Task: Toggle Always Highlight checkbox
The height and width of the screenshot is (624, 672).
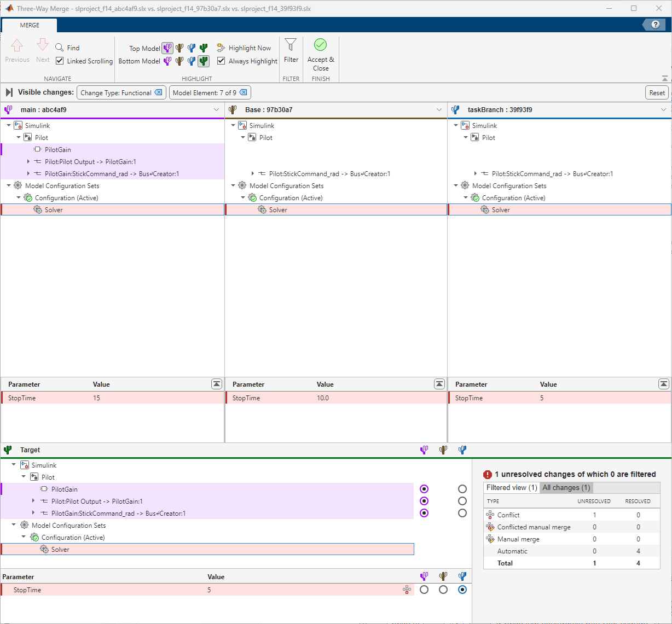Action: tap(221, 61)
